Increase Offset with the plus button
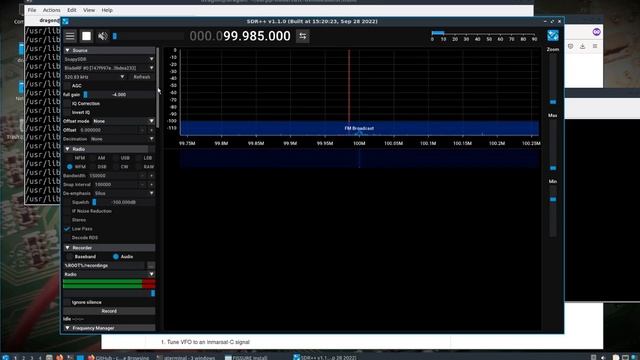Image resolution: width=640 pixels, height=360 pixels. pos(151,130)
